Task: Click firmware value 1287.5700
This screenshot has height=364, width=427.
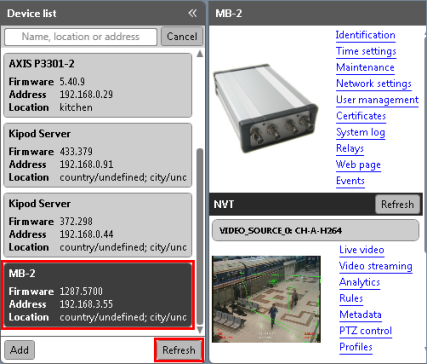Action: pos(81,292)
